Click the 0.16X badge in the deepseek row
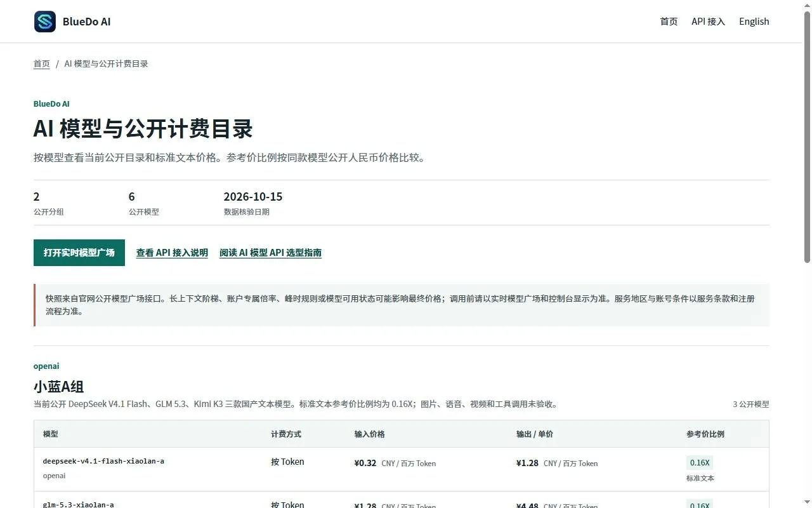Image resolution: width=812 pixels, height=508 pixels. 700,463
